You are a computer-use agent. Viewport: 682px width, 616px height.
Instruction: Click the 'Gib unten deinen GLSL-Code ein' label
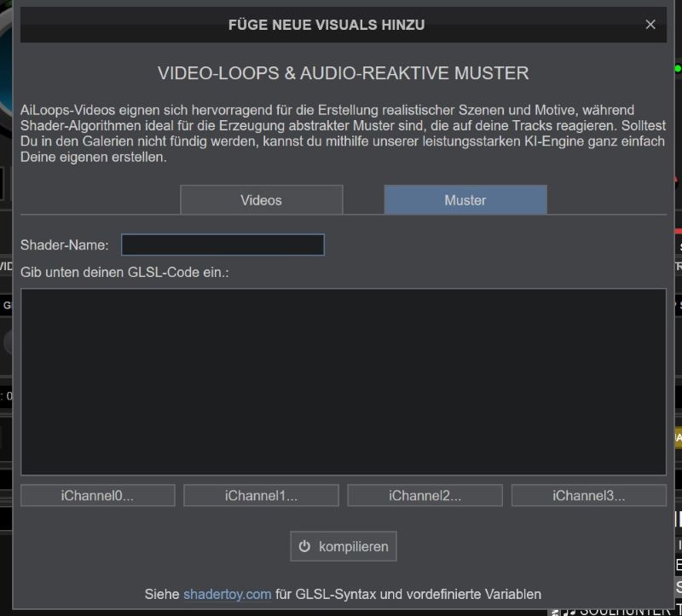pos(124,272)
